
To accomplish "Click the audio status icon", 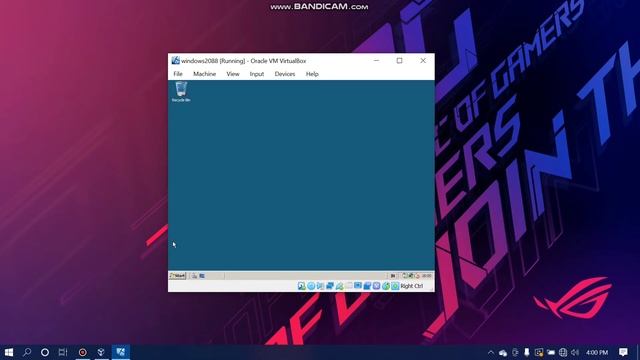I will coord(320,286).
